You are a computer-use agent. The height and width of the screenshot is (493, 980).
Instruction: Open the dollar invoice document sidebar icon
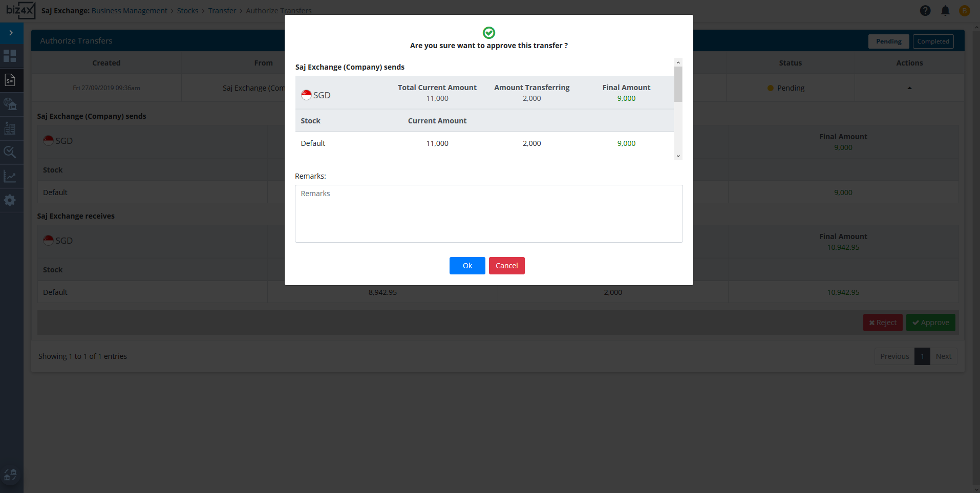pos(10,80)
